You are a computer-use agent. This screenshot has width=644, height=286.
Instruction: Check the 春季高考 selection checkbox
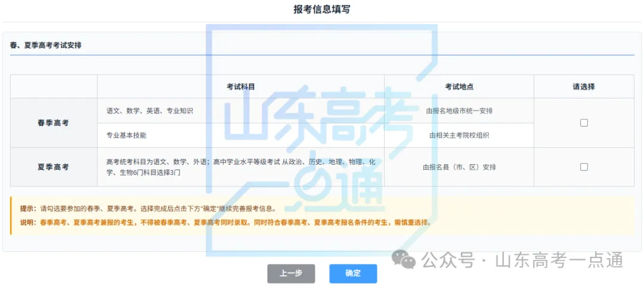point(584,122)
